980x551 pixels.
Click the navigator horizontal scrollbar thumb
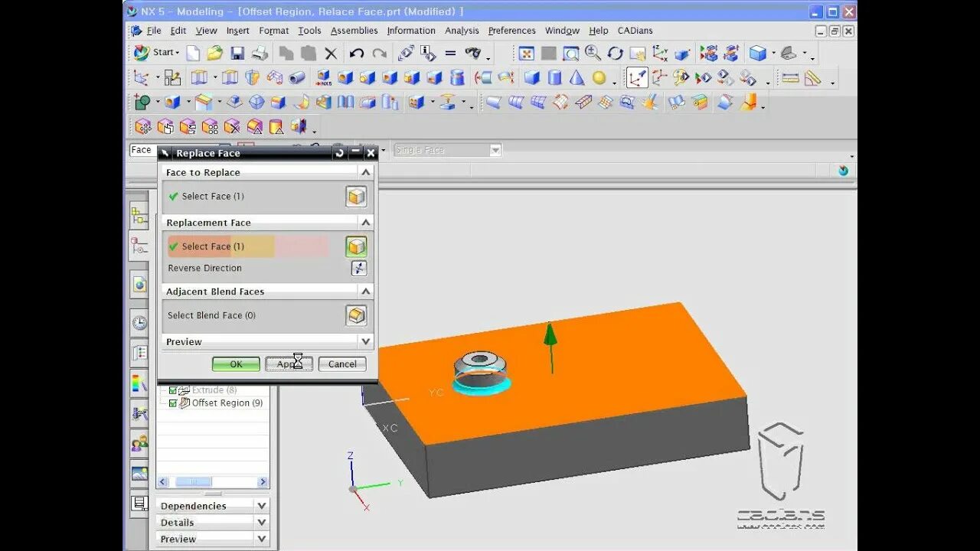tap(194, 482)
